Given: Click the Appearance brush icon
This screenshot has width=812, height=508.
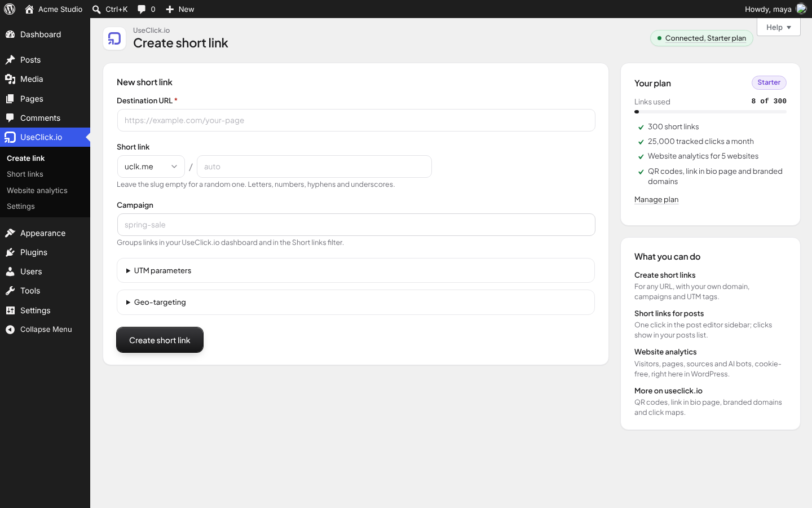Looking at the screenshot, I should (x=10, y=233).
